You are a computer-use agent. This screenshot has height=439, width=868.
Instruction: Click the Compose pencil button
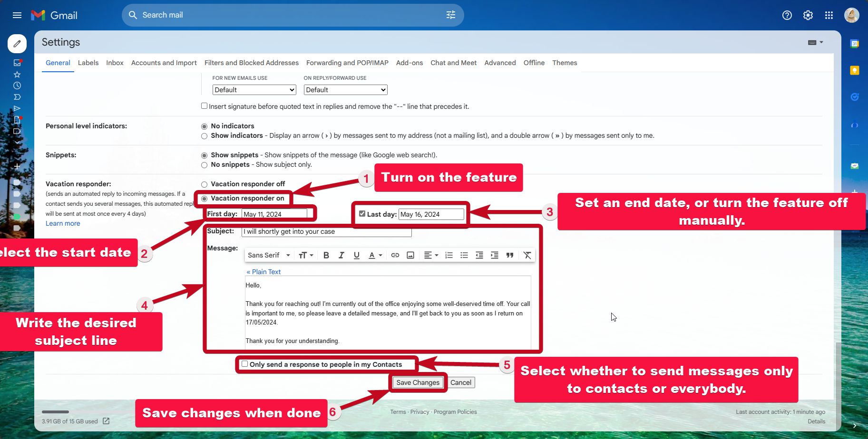(17, 44)
